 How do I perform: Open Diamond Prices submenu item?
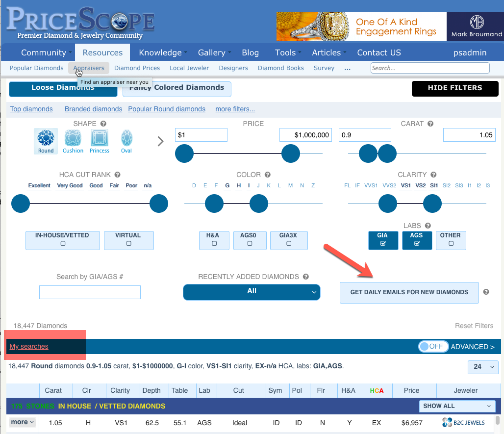coord(137,68)
